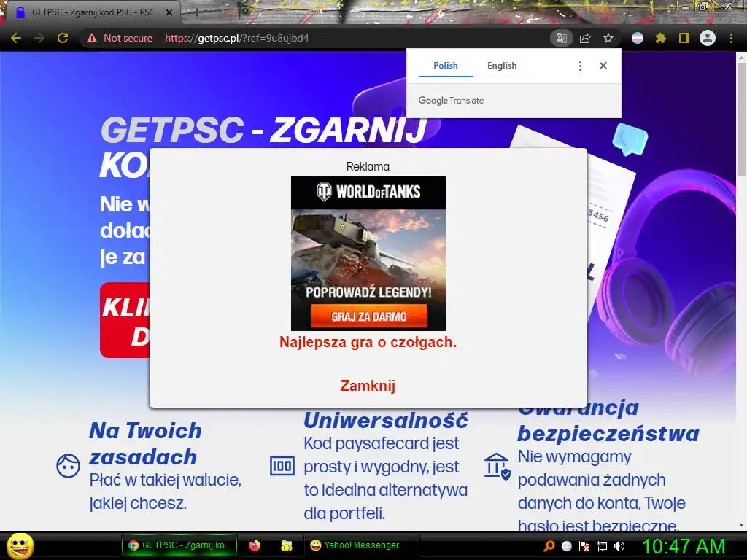Switch translation to English

(x=502, y=66)
